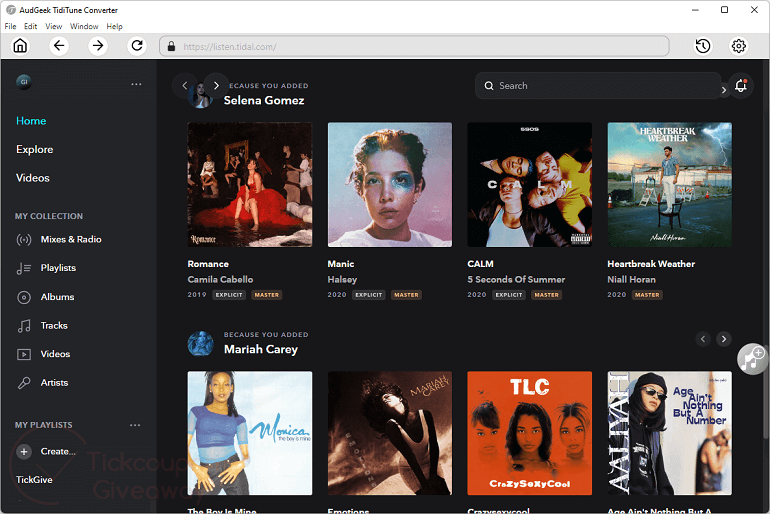
Task: Click the Romance album title
Action: 208,264
